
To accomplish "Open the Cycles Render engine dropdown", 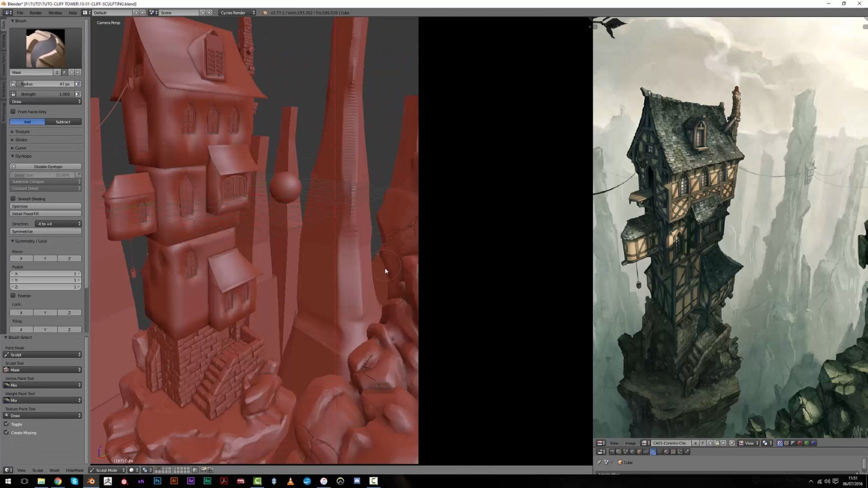I will coord(237,13).
